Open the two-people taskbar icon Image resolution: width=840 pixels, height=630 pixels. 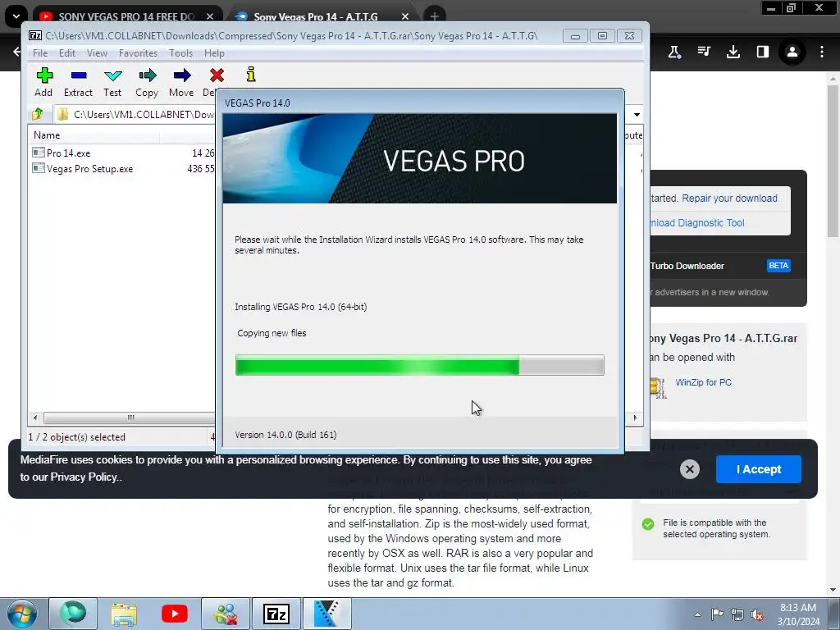226,614
